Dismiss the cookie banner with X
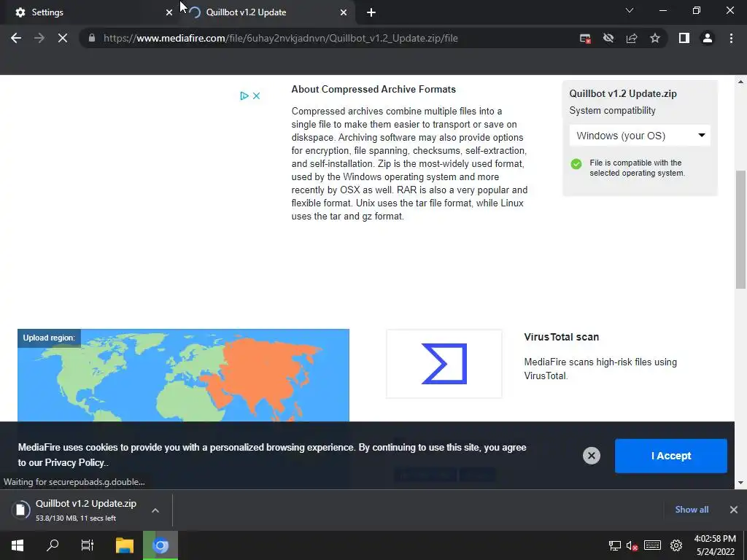747x560 pixels. 591,456
